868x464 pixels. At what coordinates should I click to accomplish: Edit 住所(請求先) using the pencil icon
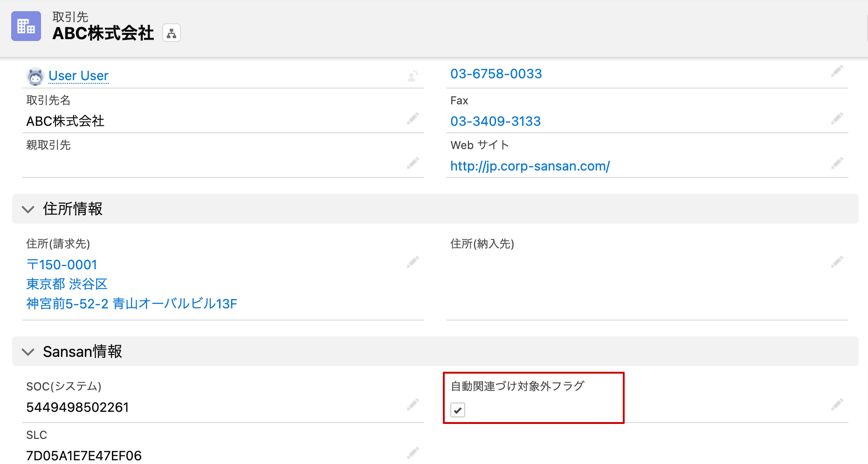pyautogui.click(x=413, y=262)
